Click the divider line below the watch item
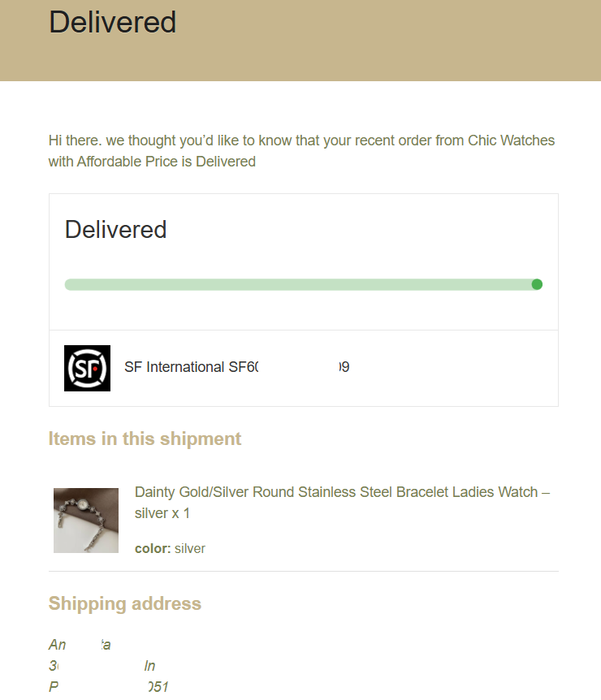 tap(304, 571)
